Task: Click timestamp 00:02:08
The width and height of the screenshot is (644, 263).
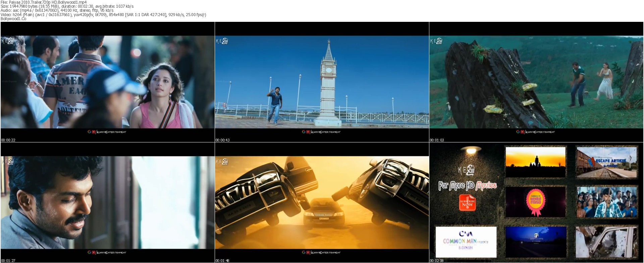Action: 437,261
